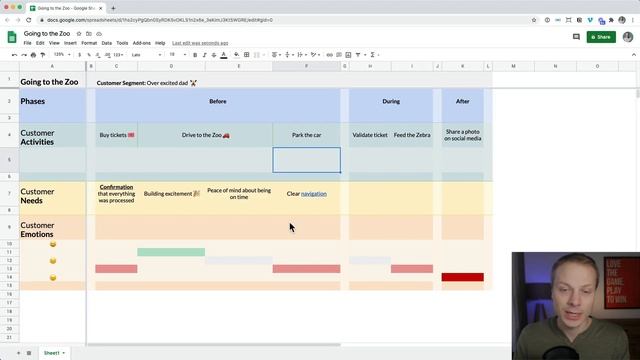Open the font family dropdown
This screenshot has width=640, height=360.
[x=147, y=55]
